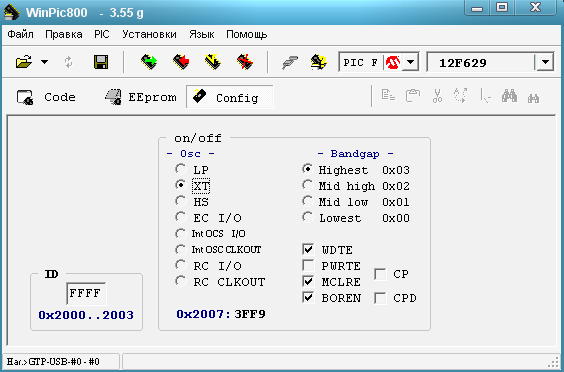Viewport: 564px width, 372px height.
Task: Read chip with the green-arrow icon
Action: click(x=149, y=62)
